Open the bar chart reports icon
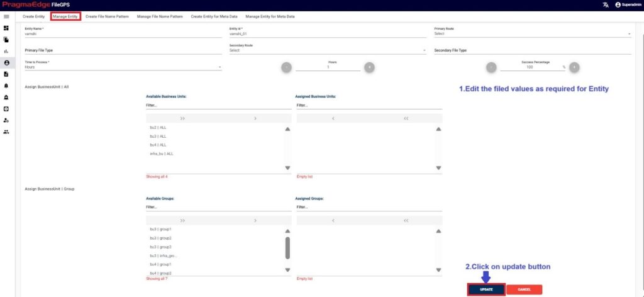 point(6,52)
